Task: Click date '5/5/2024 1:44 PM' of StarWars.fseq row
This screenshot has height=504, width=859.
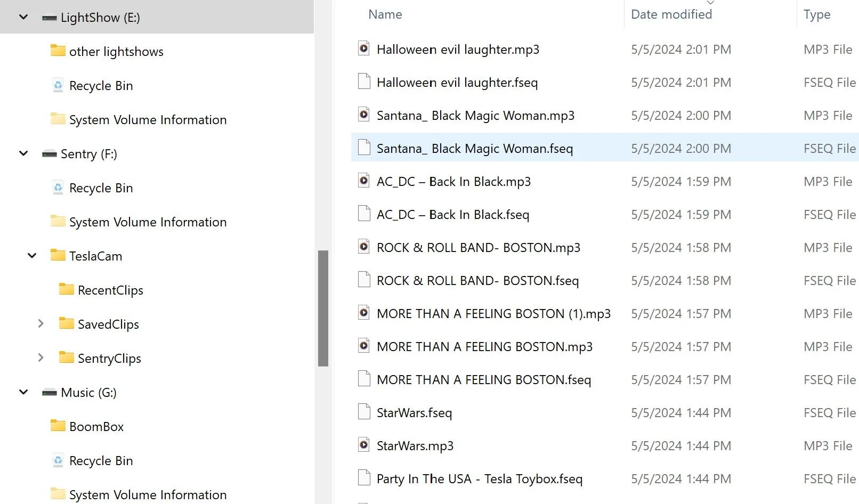Action: pyautogui.click(x=681, y=413)
